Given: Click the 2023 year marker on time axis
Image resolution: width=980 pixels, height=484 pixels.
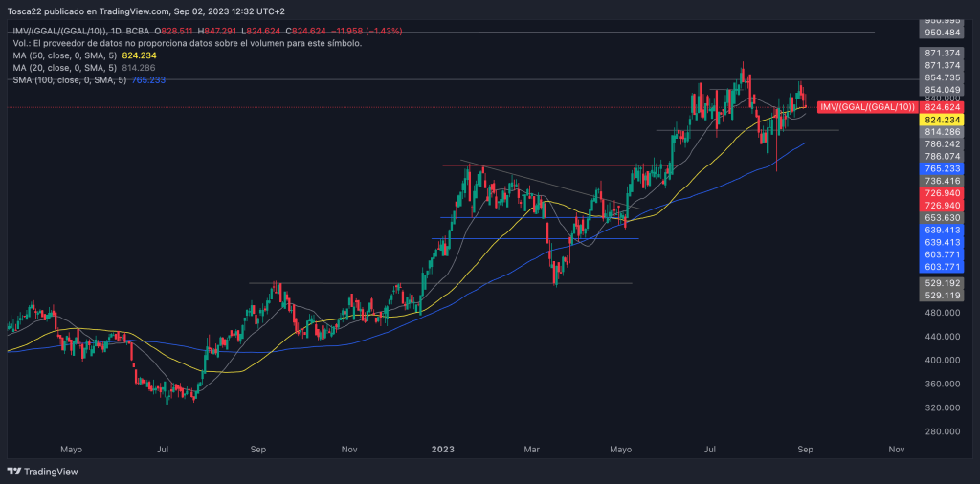Looking at the screenshot, I should [x=442, y=448].
